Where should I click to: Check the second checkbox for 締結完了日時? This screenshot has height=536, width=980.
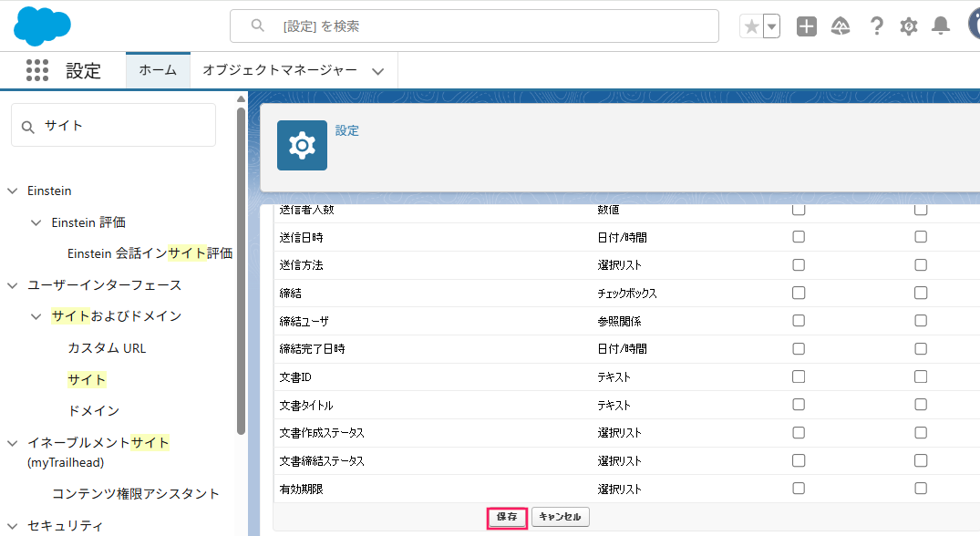(921, 348)
